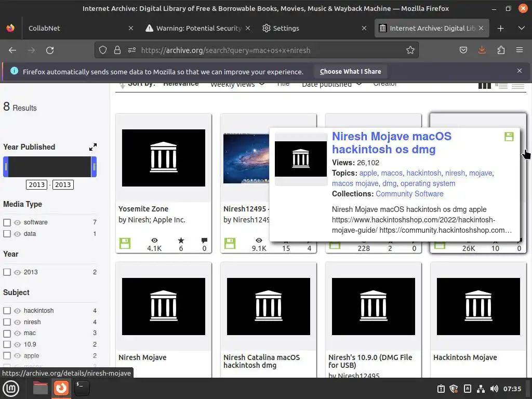532x399 pixels.
Task: Toggle eye icon next to niresh
Action: [x=17, y=322]
